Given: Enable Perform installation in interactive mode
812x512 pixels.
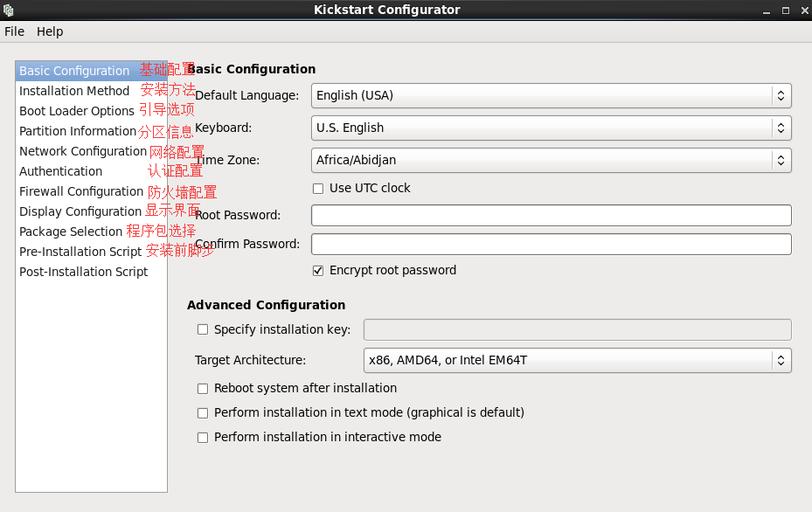Looking at the screenshot, I should (x=203, y=438).
